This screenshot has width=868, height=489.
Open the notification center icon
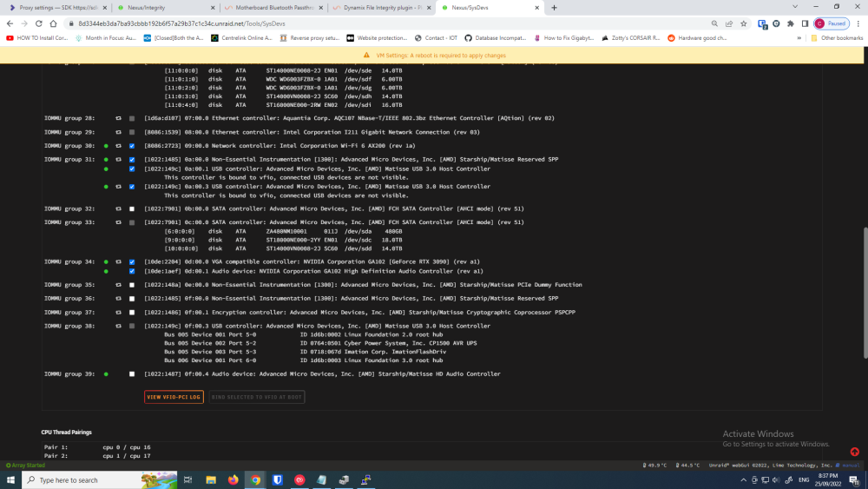coord(854,479)
